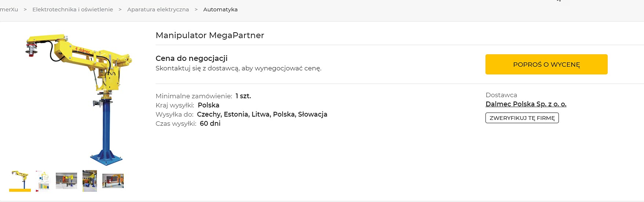
Task: Click the Manipulator MegaPartner title
Action: [x=210, y=35]
